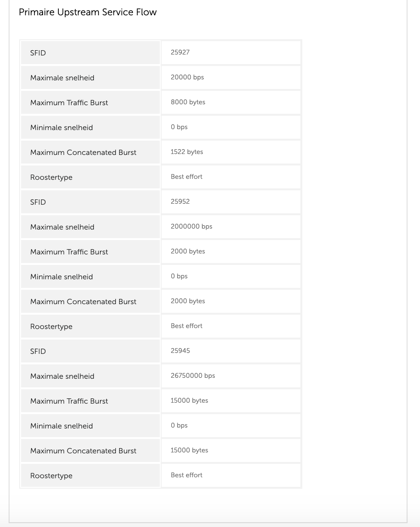The height and width of the screenshot is (527, 420).
Task: Click Maximum Concatenated Burst value 15000 bytes
Action: point(189,450)
